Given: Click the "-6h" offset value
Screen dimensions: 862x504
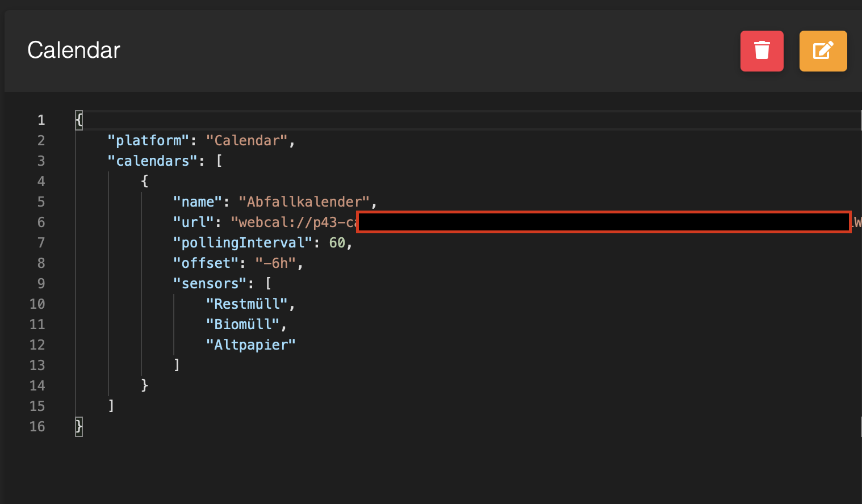Looking at the screenshot, I should (x=275, y=263).
